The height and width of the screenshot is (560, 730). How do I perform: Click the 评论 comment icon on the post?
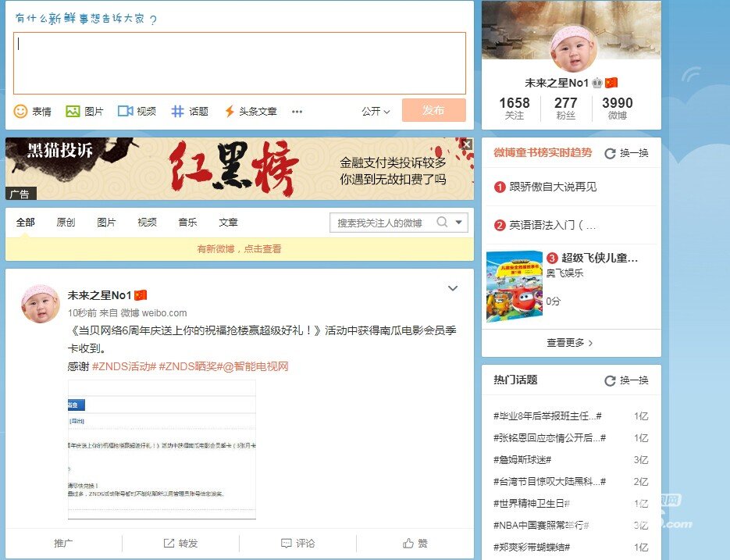coord(286,544)
